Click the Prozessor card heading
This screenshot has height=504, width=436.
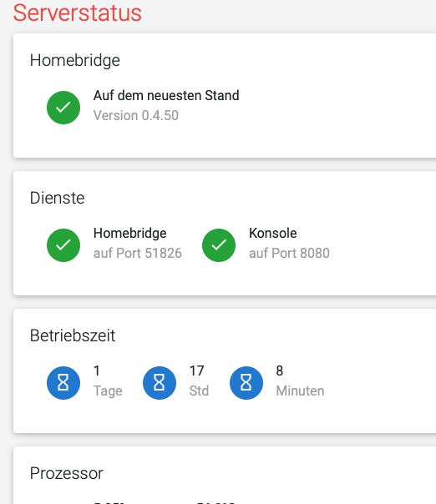pos(67,473)
